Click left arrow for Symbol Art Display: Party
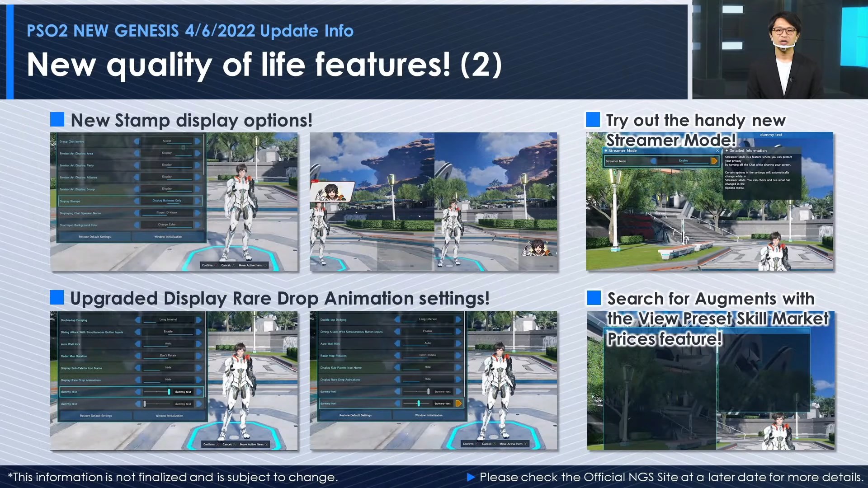The height and width of the screenshot is (488, 868). click(137, 165)
